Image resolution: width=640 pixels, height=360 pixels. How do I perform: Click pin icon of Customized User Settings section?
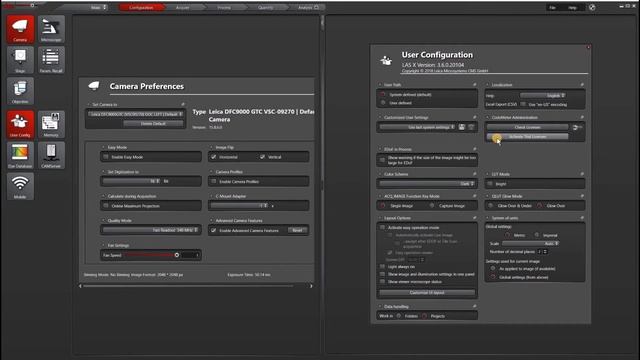coord(474,117)
